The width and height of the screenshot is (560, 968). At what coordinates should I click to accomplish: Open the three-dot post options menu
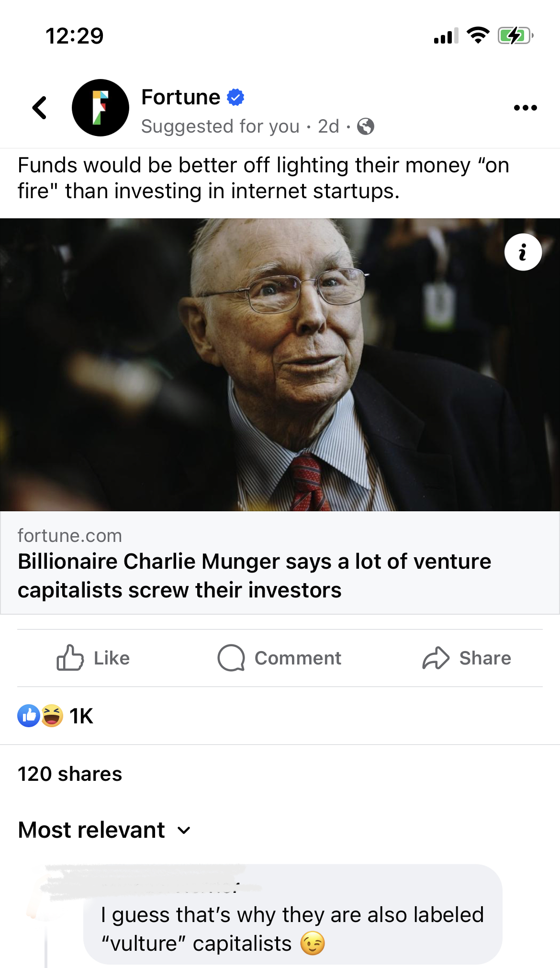(525, 108)
